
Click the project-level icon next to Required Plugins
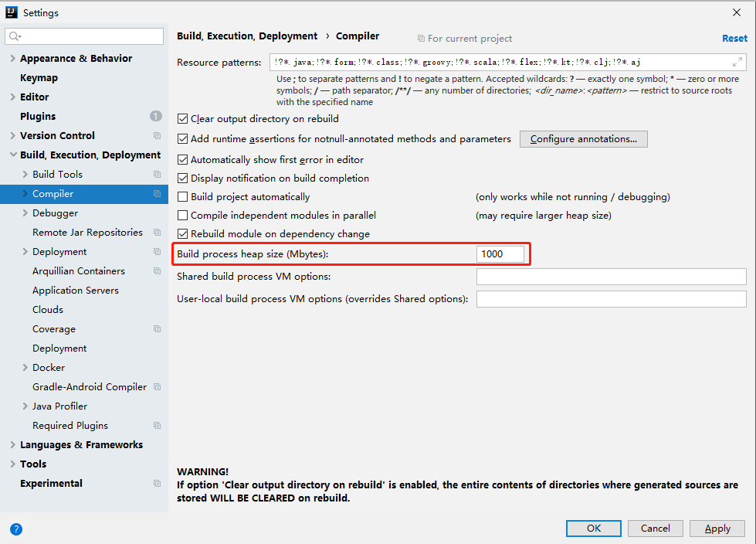158,425
